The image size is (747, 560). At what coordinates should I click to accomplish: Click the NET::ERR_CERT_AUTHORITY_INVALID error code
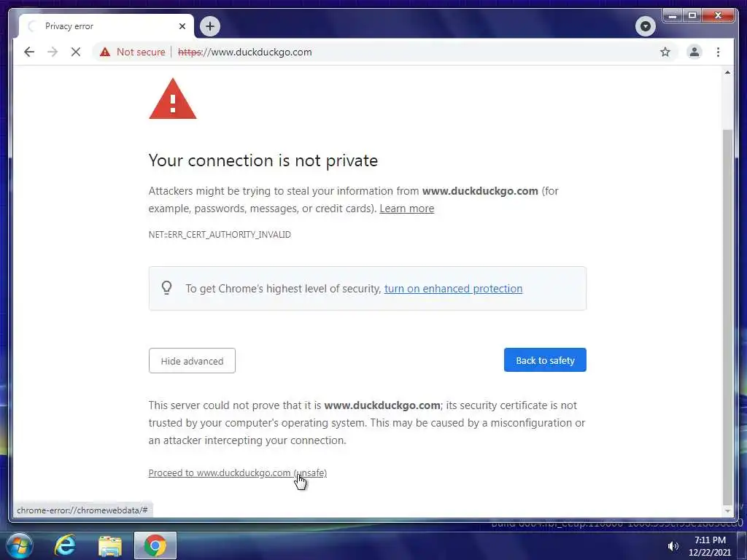(x=220, y=234)
